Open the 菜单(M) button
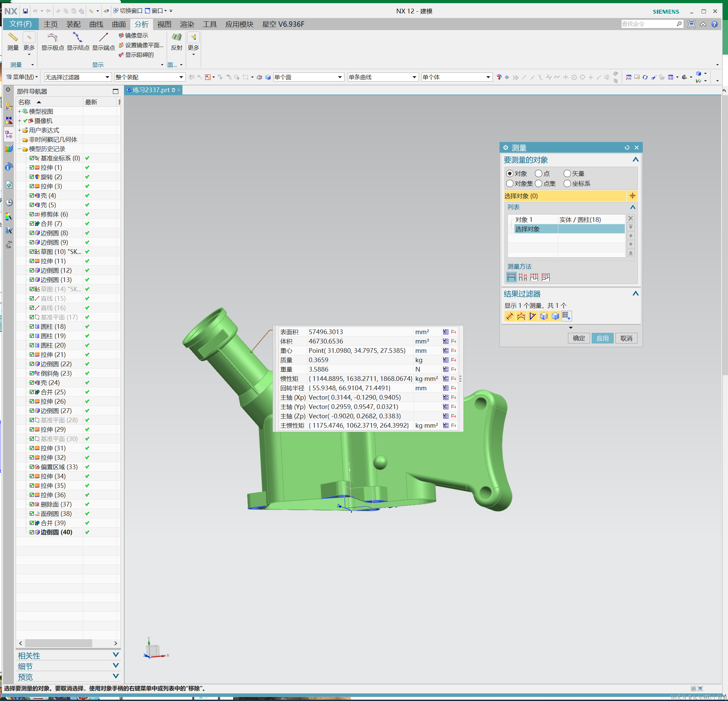This screenshot has height=701, width=728. (22, 77)
